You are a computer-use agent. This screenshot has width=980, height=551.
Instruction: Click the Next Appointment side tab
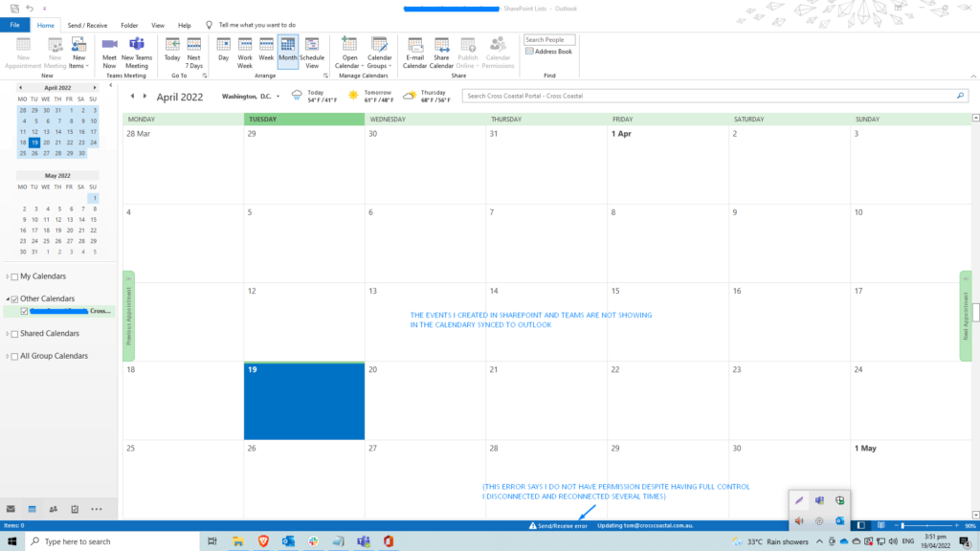click(x=966, y=316)
